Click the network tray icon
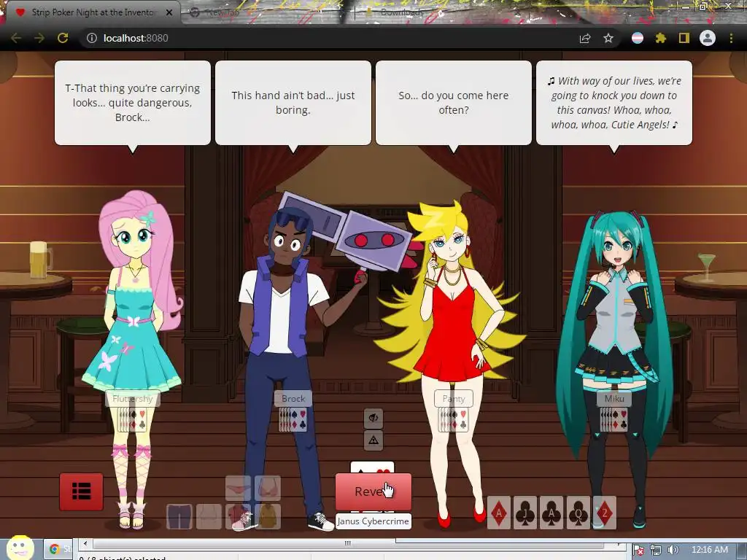Viewport: 747px width, 560px height. (656, 550)
